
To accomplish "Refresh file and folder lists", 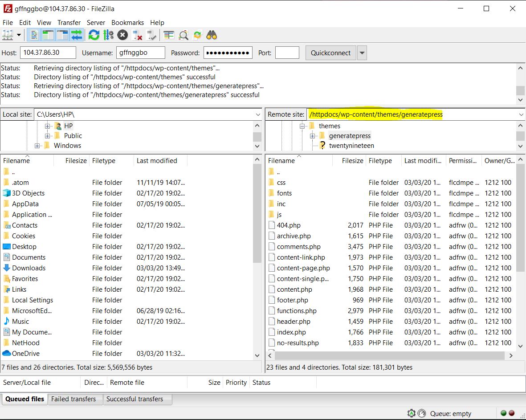I will [x=94, y=35].
